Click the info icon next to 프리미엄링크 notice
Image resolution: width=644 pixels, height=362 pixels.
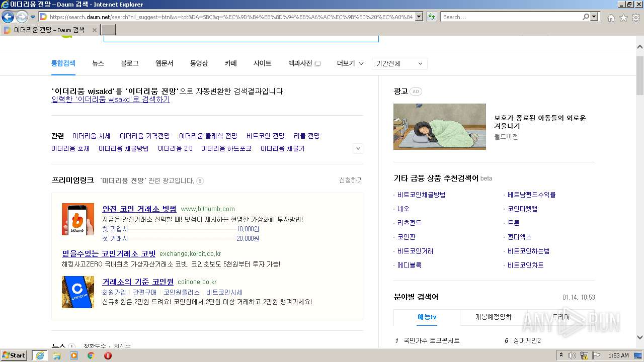tap(200, 180)
